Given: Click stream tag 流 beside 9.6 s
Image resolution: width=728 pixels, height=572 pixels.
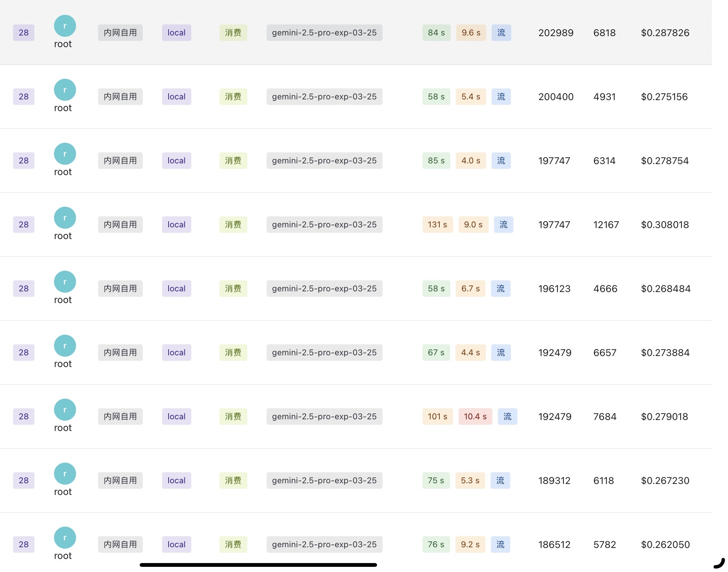Looking at the screenshot, I should coord(501,33).
